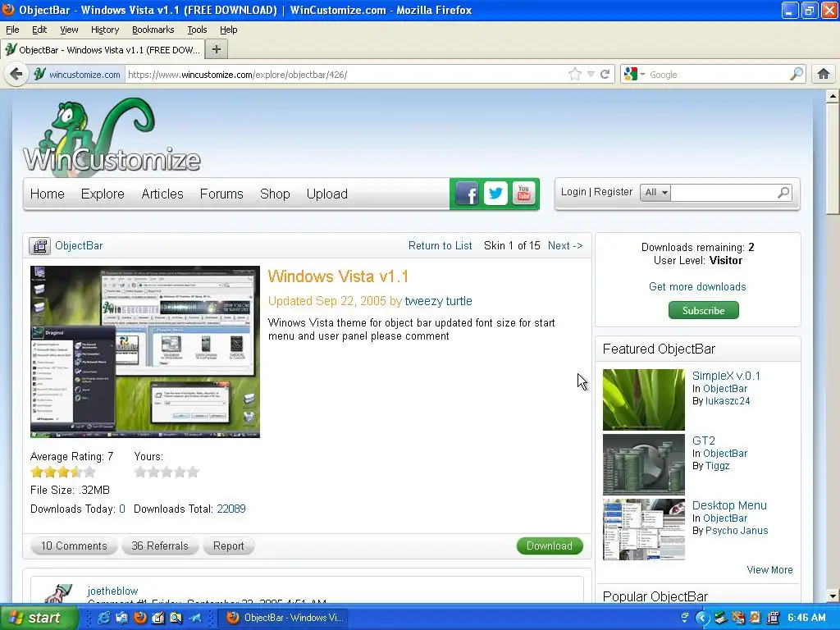
Task: Click the Google search magnifier icon
Action: [797, 74]
